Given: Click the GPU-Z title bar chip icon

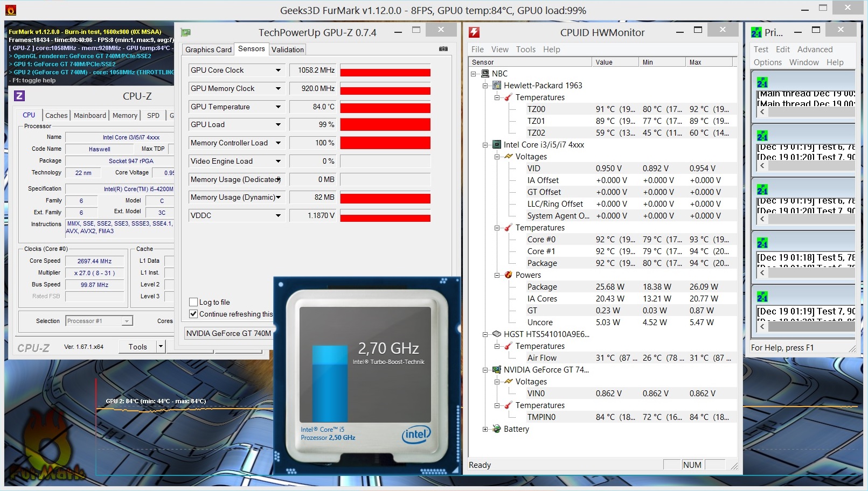Looking at the screenshot, I should point(185,32).
